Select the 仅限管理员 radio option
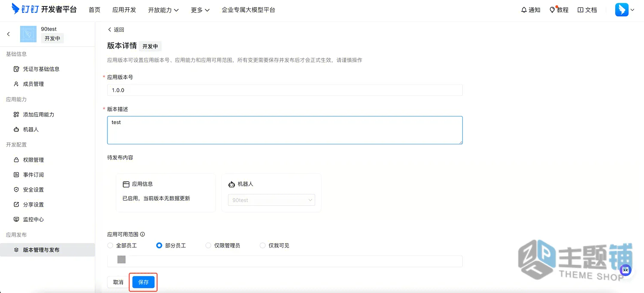Image resolution: width=644 pixels, height=293 pixels. 208,246
